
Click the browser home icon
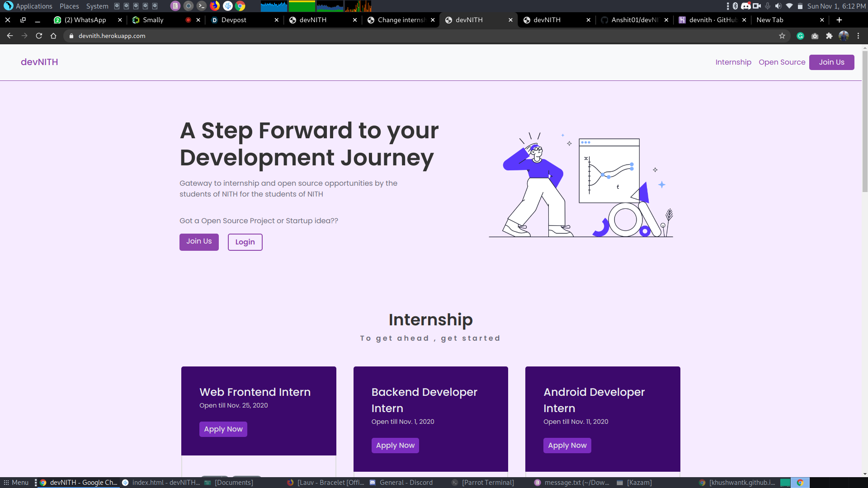pyautogui.click(x=53, y=36)
